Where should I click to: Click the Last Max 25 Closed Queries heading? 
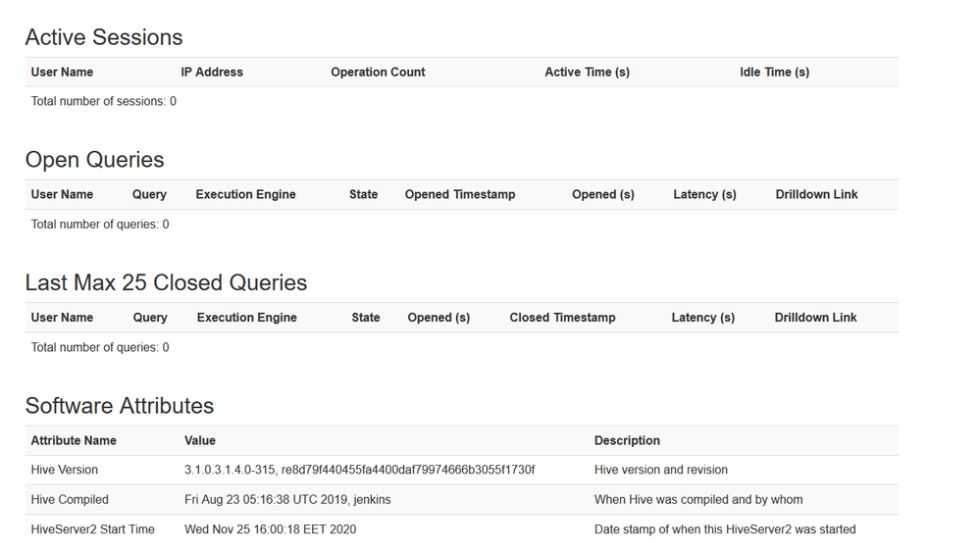pyautogui.click(x=166, y=282)
